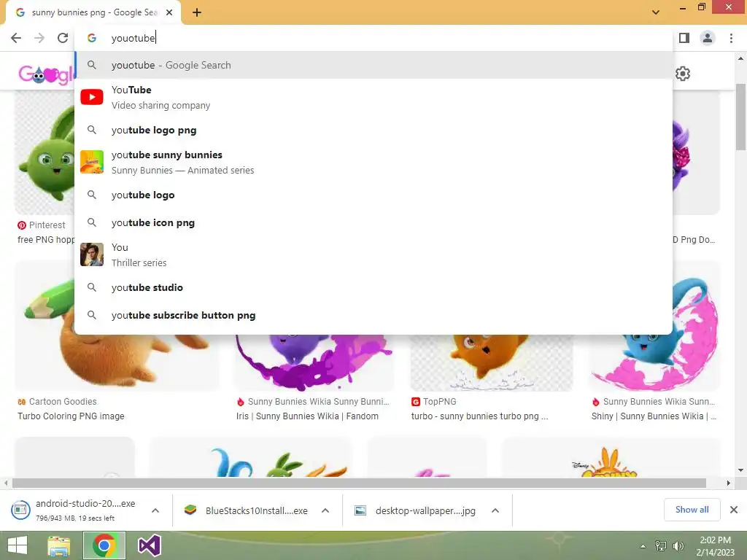Click the red YouTube logo icon
The width and height of the screenshot is (747, 560).
click(92, 97)
